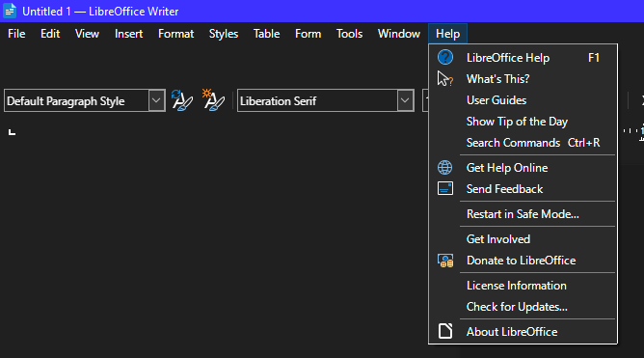This screenshot has width=644, height=358.
Task: Click the About LibreOffice document icon
Action: (x=444, y=331)
